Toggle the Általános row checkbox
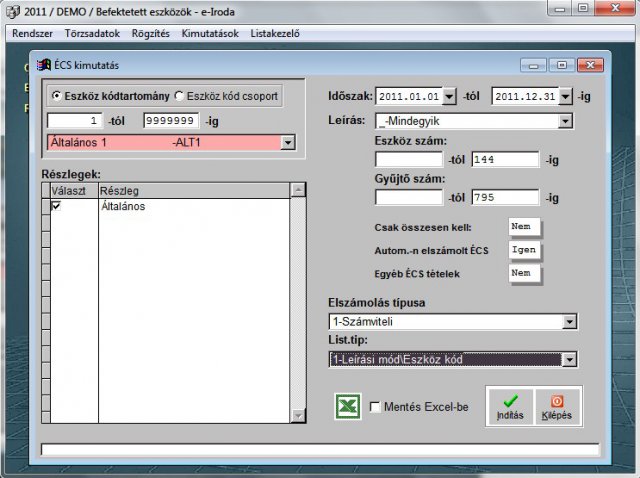640x478 pixels. click(x=56, y=205)
